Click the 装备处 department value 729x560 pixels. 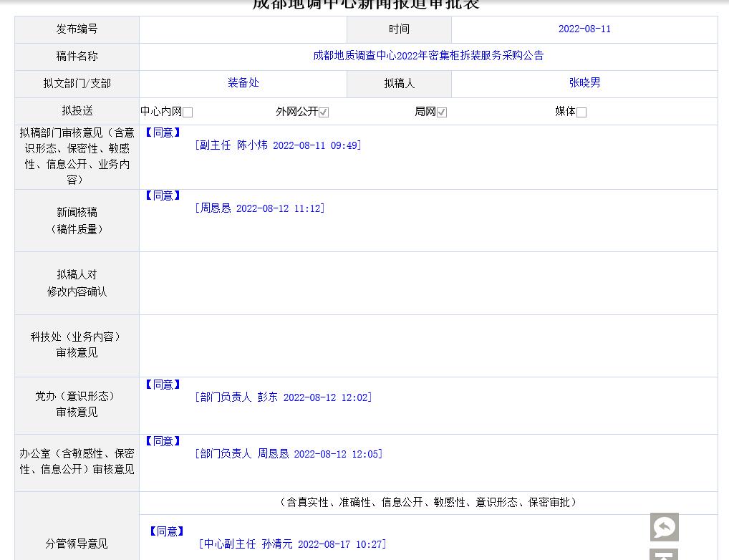point(243,83)
